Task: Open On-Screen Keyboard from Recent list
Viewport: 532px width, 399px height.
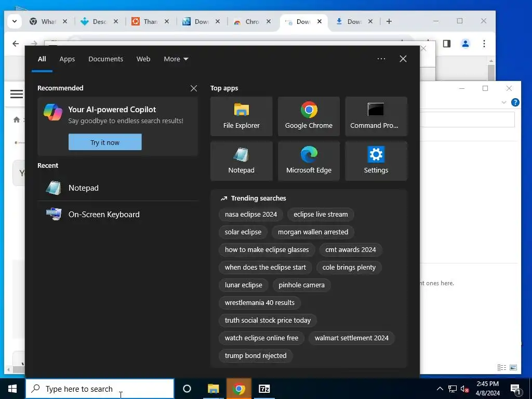Action: pyautogui.click(x=118, y=215)
